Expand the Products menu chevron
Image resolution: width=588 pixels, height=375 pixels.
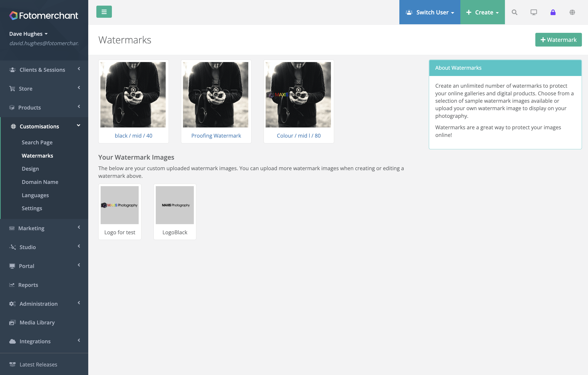79,107
